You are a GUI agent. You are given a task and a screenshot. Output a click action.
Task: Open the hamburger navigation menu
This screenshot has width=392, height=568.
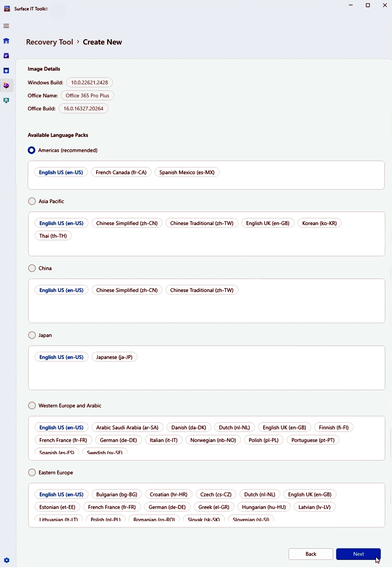point(6,26)
